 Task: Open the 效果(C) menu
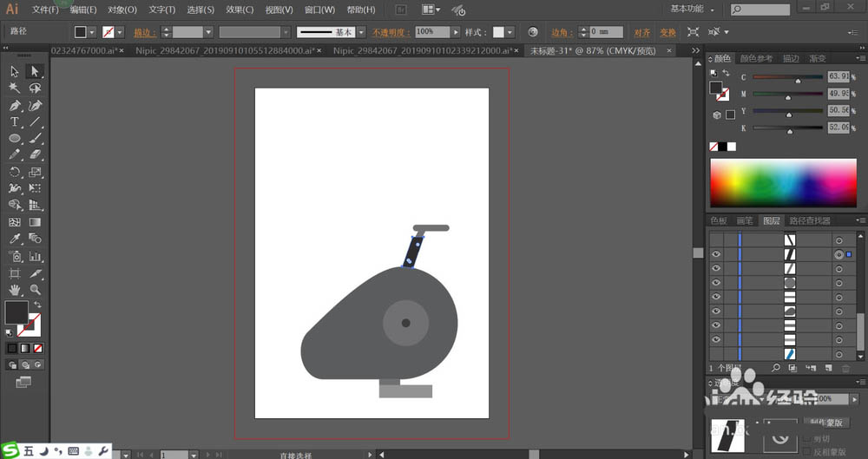pos(240,10)
